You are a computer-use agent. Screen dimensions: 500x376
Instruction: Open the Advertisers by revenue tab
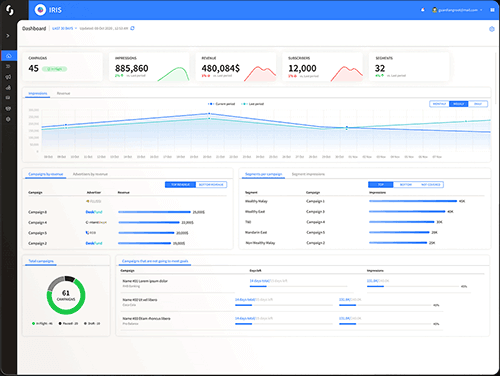pos(90,174)
